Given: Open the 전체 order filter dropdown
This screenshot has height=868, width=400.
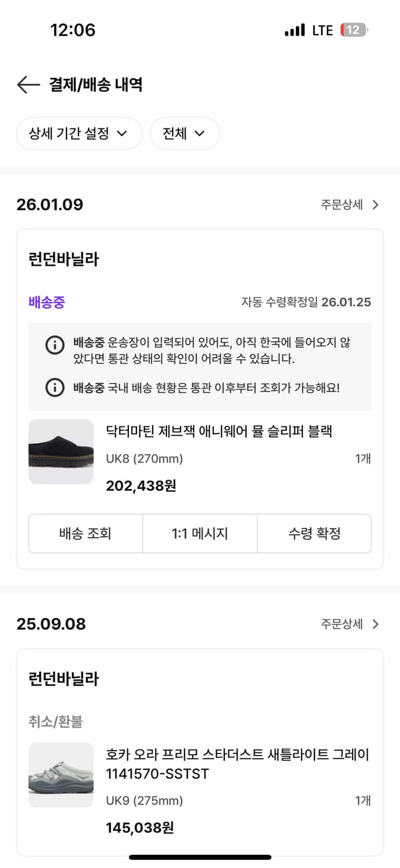Looking at the screenshot, I should [184, 133].
